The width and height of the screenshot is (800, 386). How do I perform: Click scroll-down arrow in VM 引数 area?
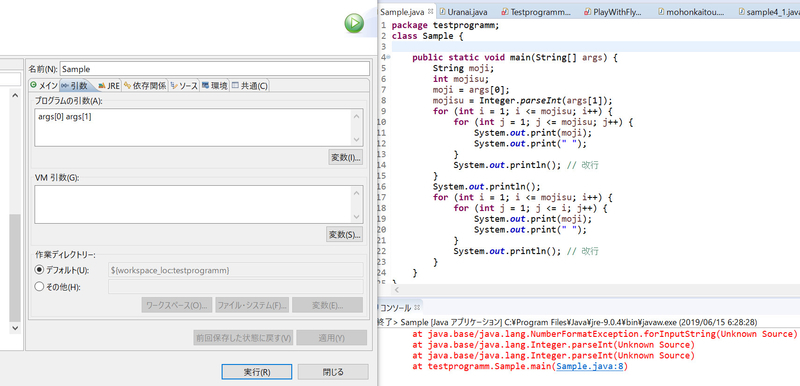(357, 216)
